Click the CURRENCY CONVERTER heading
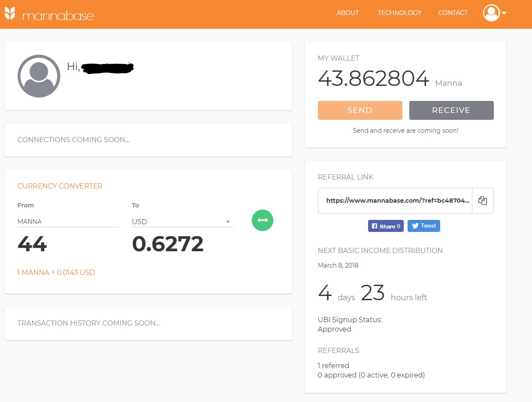 [60, 186]
